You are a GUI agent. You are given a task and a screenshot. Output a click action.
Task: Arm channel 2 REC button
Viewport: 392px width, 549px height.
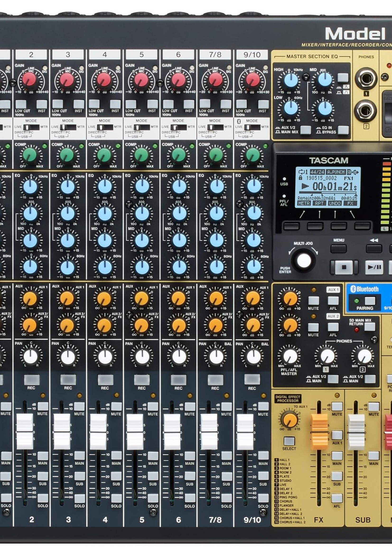32,380
